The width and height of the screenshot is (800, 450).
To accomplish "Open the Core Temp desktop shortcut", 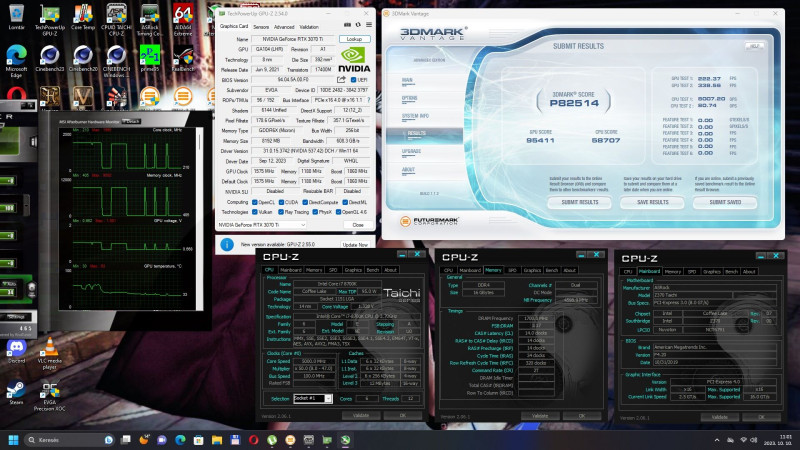I will coord(83,17).
